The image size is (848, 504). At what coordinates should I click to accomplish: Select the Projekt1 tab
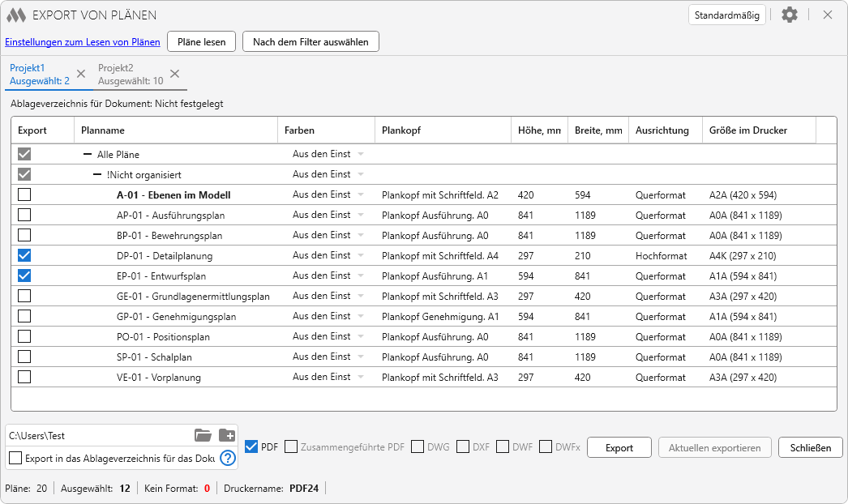coord(39,74)
